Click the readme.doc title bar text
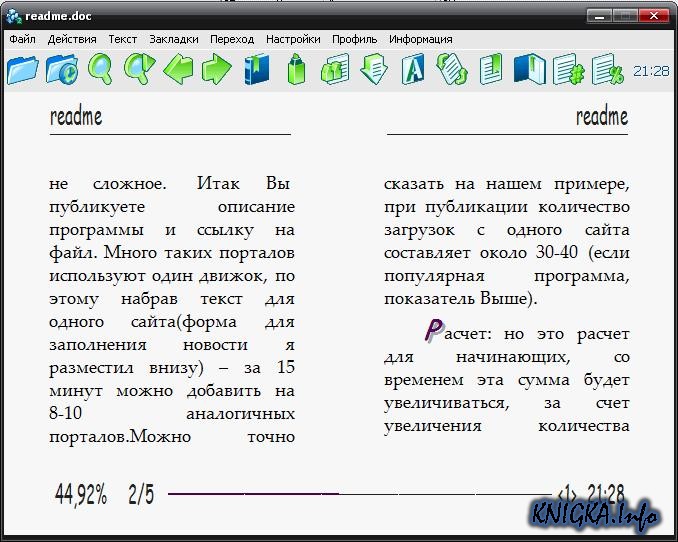 coord(58,16)
